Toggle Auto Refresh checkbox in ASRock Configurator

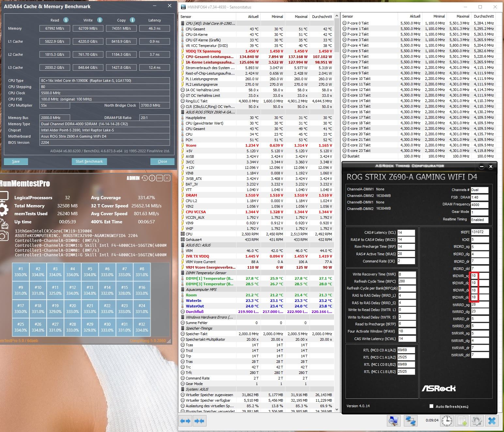click(431, 406)
